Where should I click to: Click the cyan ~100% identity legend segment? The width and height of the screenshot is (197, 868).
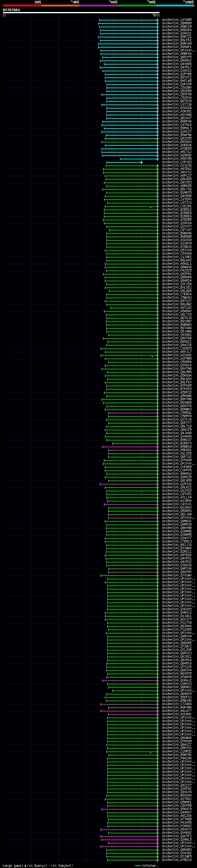[x=175, y=6]
